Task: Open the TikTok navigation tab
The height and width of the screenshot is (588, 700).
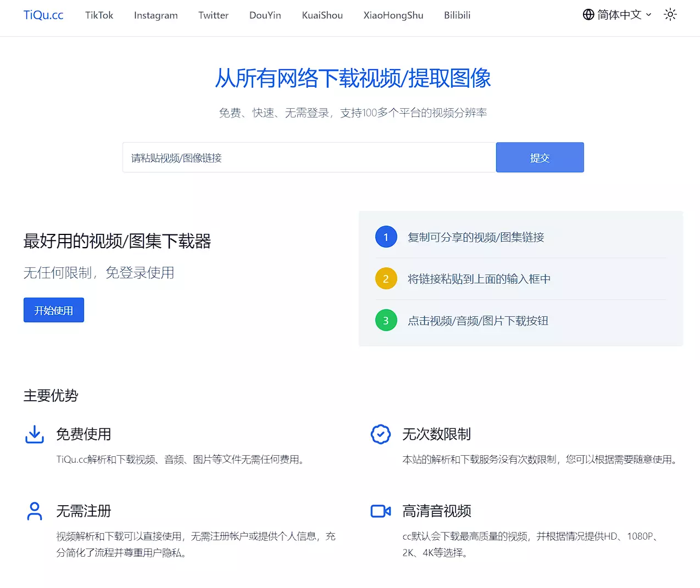Action: [x=99, y=15]
